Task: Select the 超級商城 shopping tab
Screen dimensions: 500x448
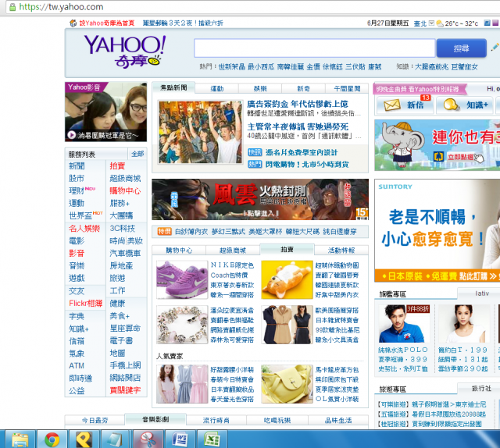Action: click(233, 251)
